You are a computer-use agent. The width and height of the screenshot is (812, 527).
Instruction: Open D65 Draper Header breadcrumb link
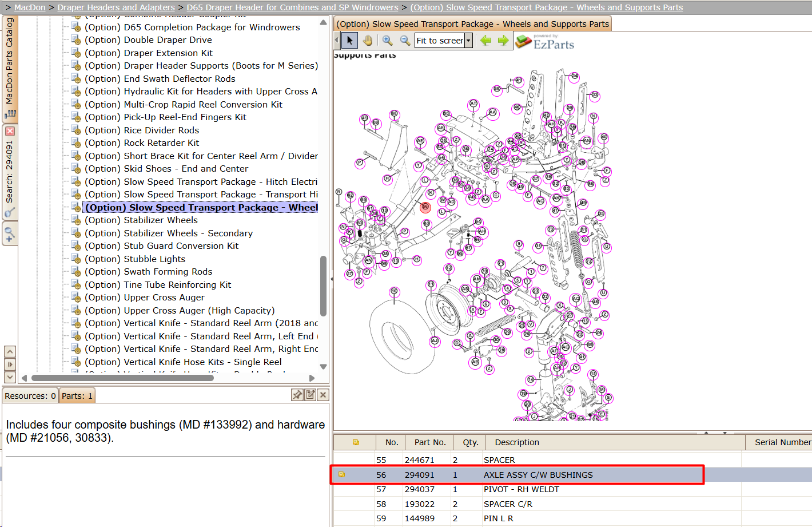[x=292, y=7]
